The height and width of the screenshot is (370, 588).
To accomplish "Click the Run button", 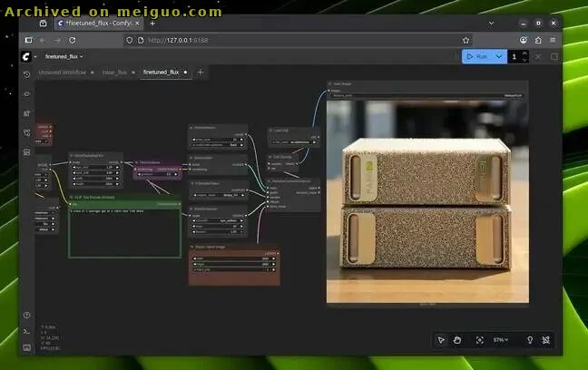I will click(477, 56).
